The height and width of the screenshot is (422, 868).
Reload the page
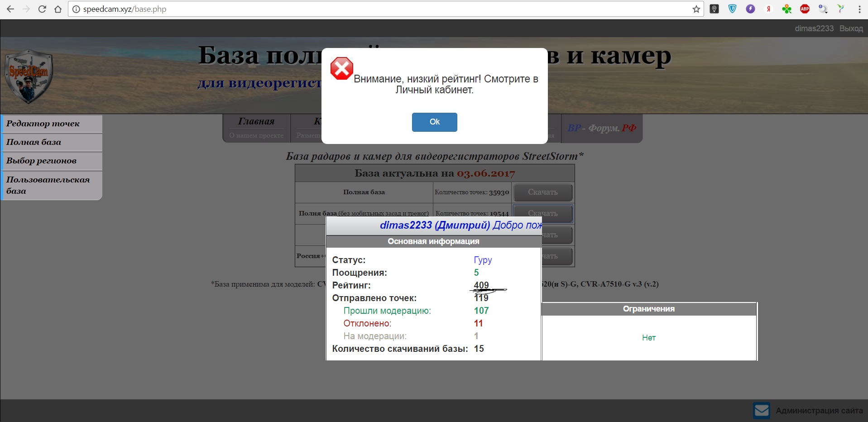[42, 9]
